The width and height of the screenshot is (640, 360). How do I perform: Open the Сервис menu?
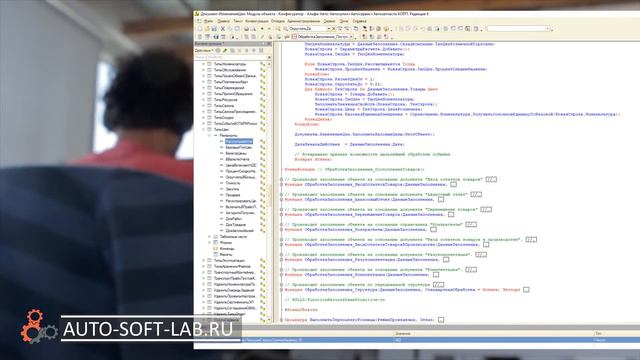click(329, 21)
